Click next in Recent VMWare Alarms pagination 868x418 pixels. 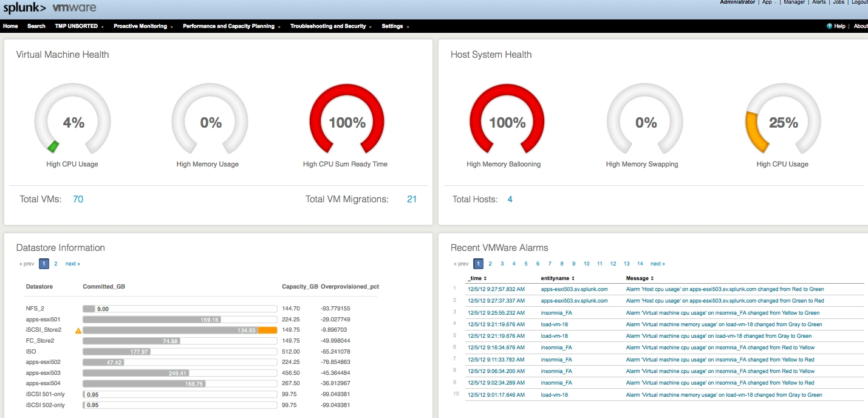[658, 264]
